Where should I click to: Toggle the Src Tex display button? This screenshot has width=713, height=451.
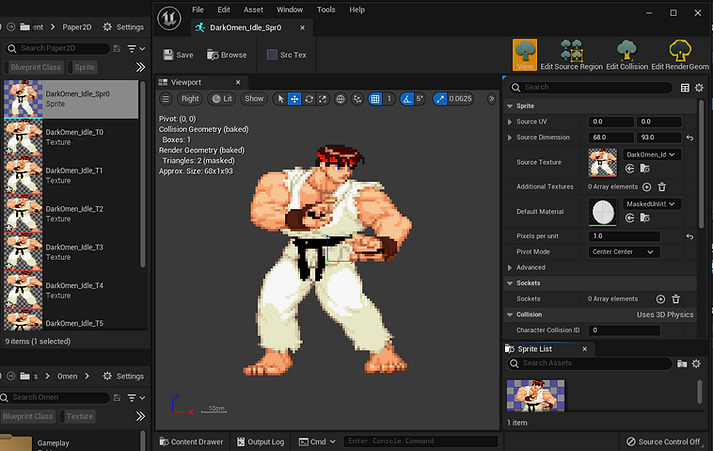point(286,55)
